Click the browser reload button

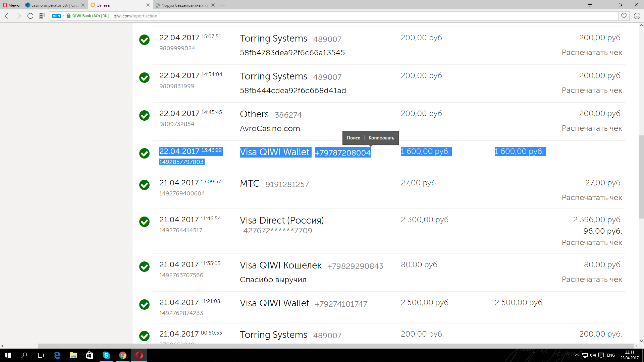click(30, 16)
